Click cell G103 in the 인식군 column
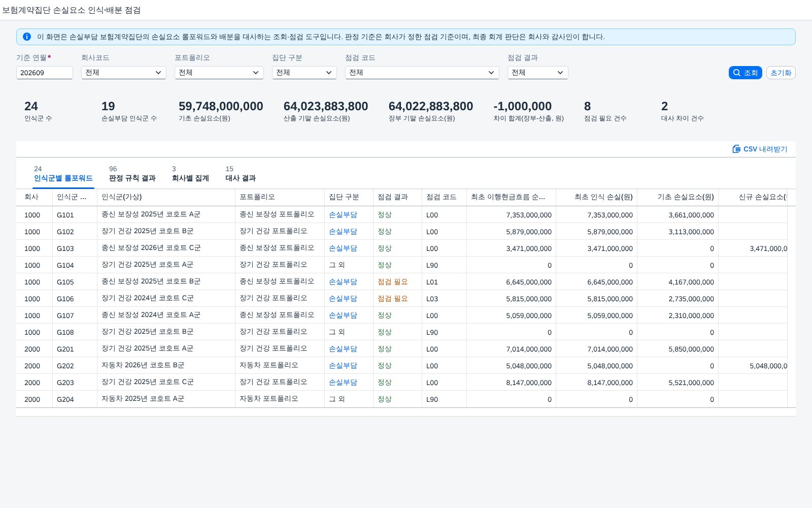Screen dimensions: 812x508 coord(75,248)
